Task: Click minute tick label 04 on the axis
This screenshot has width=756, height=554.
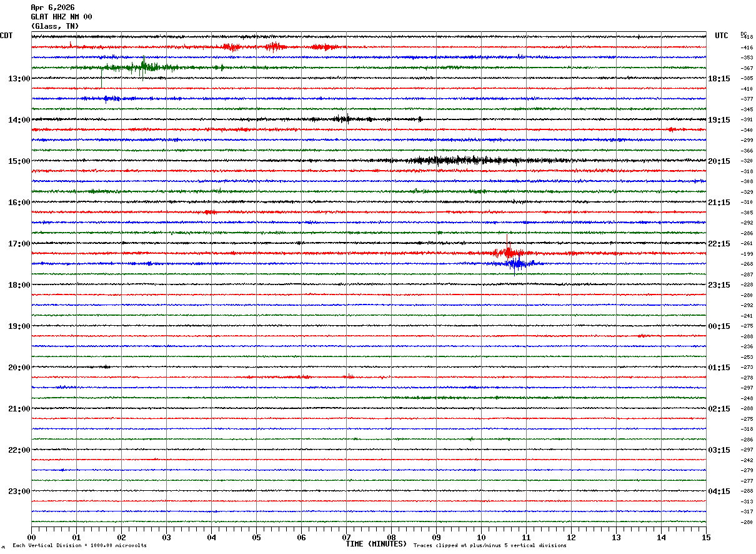Action: click(x=211, y=537)
